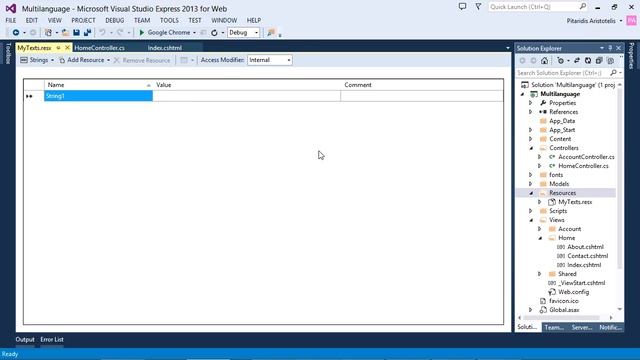This screenshot has width=640, height=360.
Task: Open the Google Chrome browser dropdown arrow
Action: pos(194,33)
